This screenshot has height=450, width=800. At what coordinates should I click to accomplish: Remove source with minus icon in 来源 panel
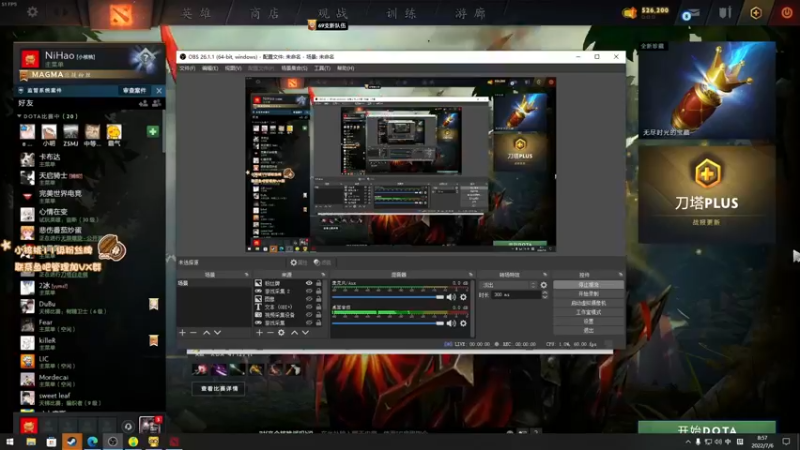pyautogui.click(x=270, y=333)
